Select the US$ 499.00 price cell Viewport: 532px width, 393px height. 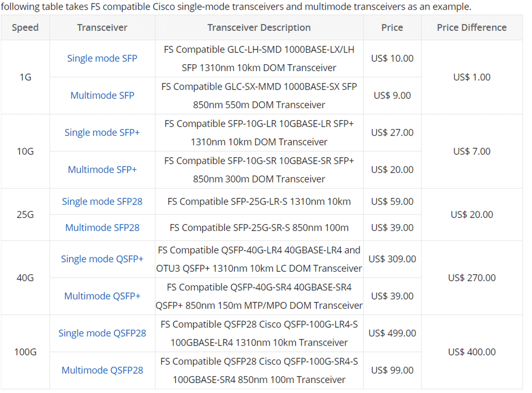pyautogui.click(x=392, y=333)
